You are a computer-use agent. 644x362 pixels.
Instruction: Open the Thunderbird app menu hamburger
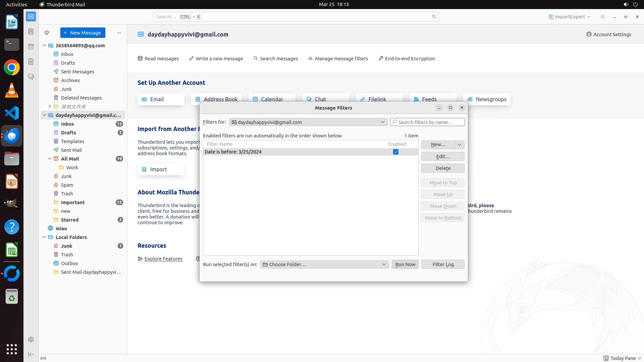pyautogui.click(x=602, y=17)
